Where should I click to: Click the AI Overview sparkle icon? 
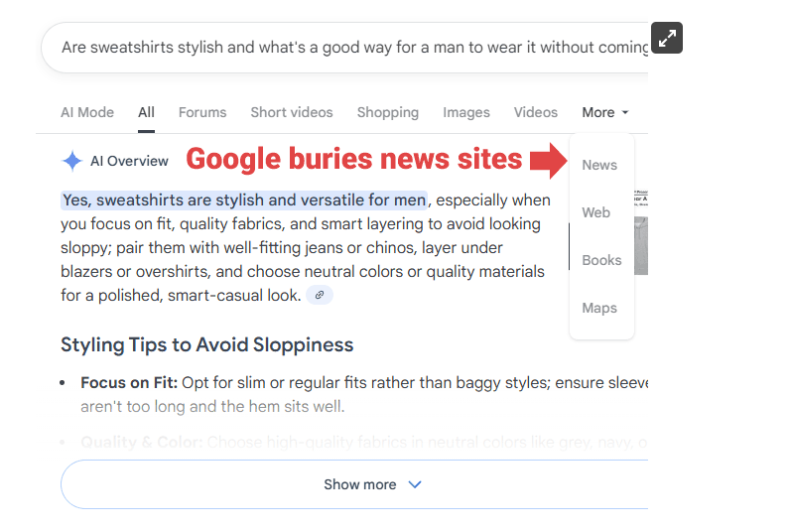[x=71, y=161]
